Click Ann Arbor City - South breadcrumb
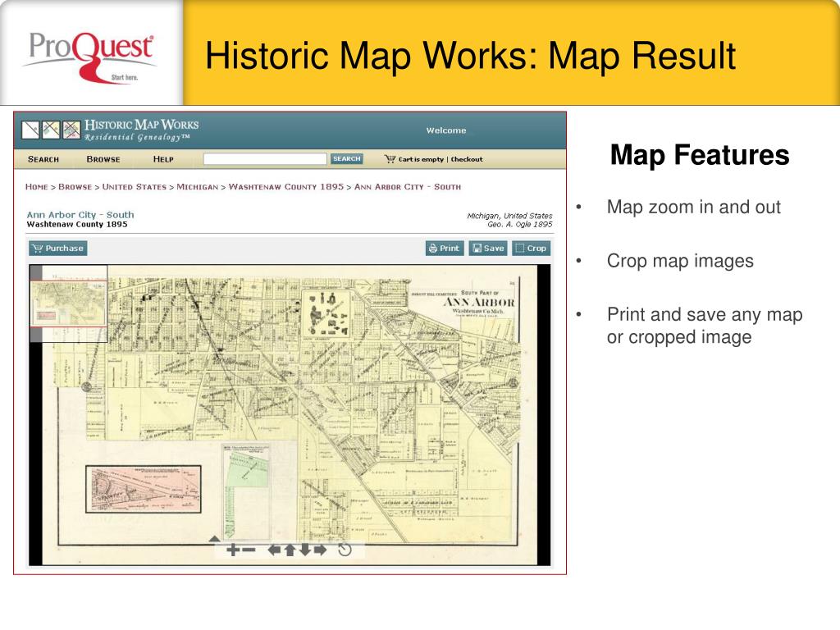Viewport: 840px width, 630px height. coord(408,186)
